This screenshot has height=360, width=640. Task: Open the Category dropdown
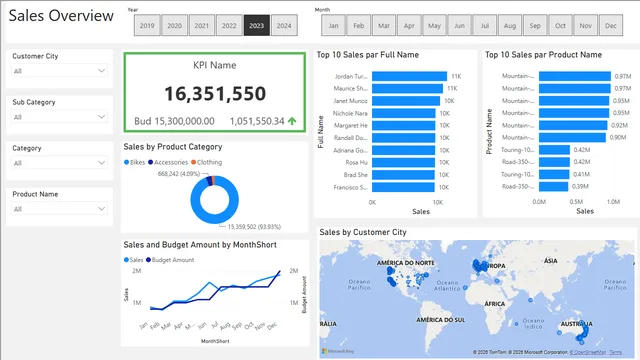pyautogui.click(x=59, y=163)
